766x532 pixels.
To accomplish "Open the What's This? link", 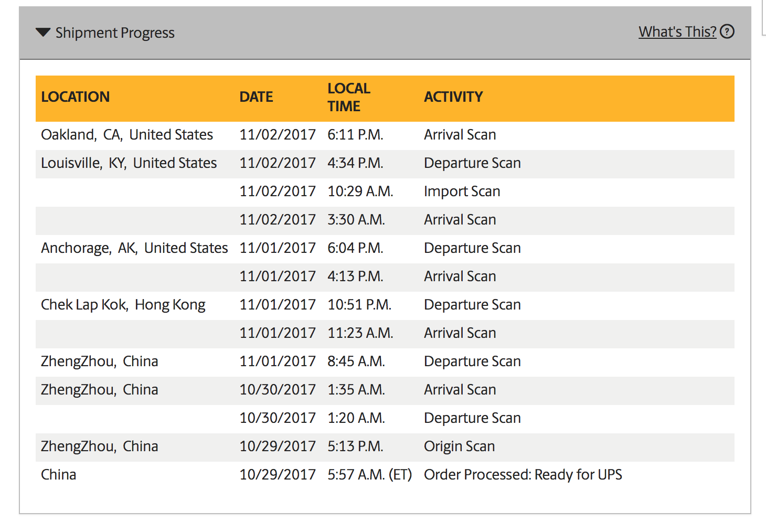I will (677, 31).
